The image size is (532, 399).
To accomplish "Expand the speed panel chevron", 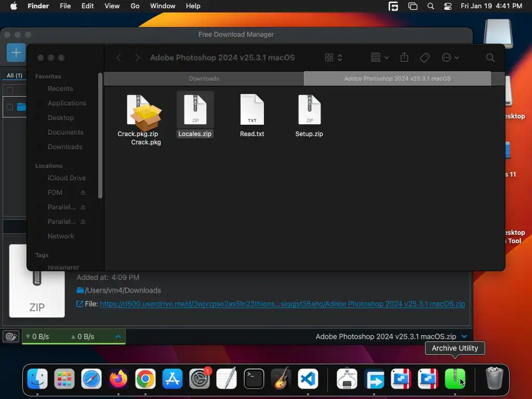I will pos(118,337).
